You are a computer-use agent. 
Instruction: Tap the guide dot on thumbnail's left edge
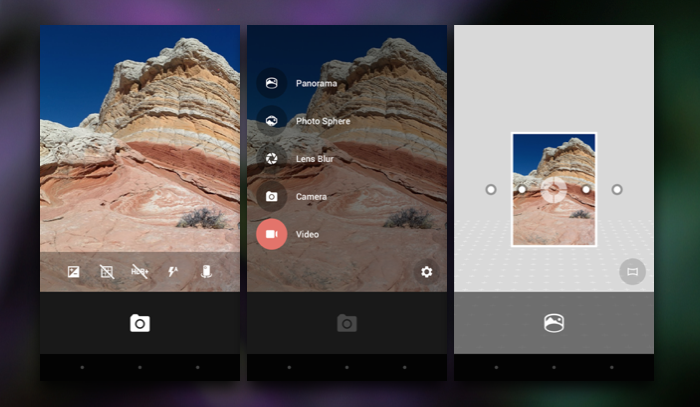coord(522,190)
